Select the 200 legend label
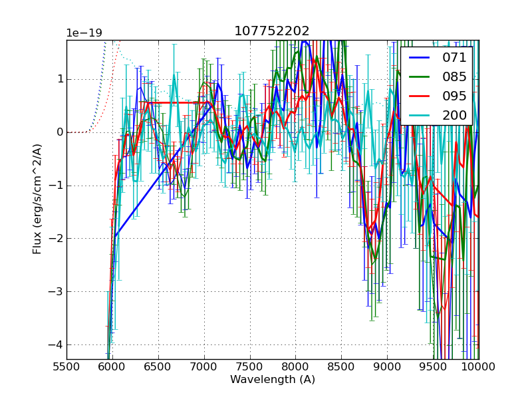Image resolution: width=532 pixels, height=399 pixels. click(x=454, y=115)
